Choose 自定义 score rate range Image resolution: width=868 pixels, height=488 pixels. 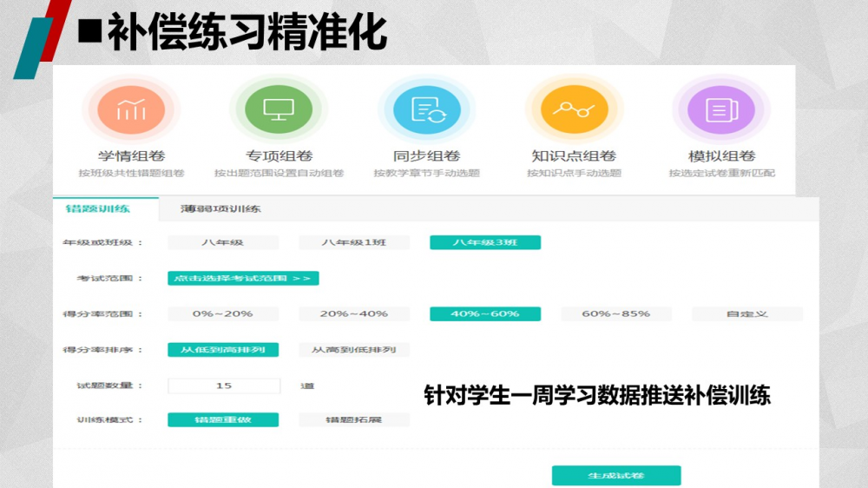(747, 313)
